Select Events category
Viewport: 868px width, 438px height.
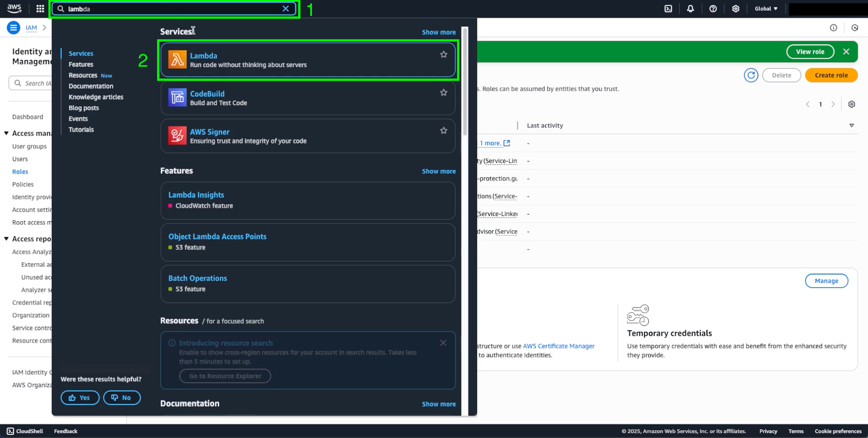tap(78, 119)
